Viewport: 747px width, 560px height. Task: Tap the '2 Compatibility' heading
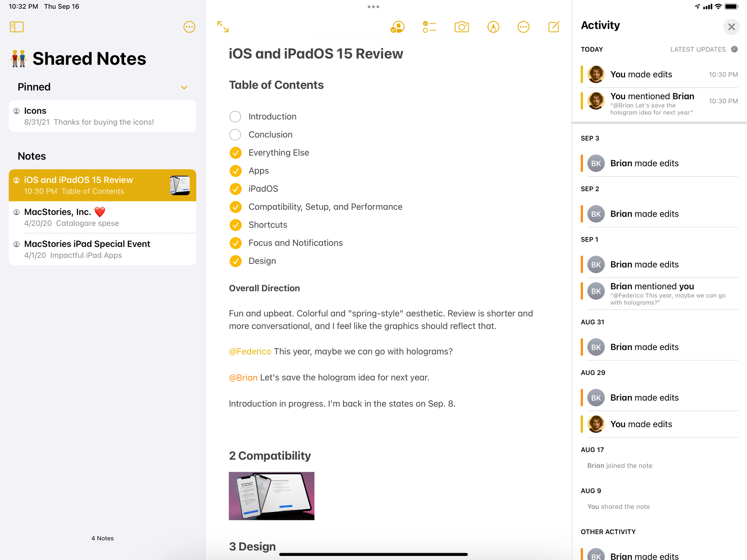click(x=270, y=456)
